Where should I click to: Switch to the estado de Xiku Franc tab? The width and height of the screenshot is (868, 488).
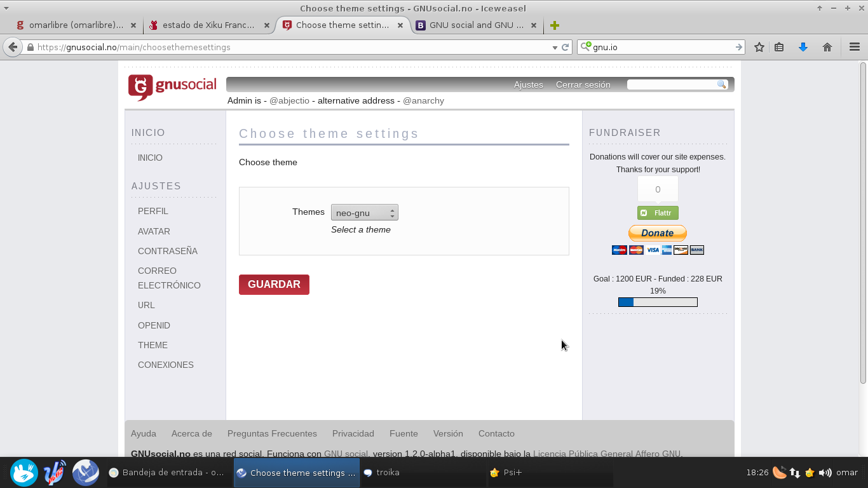pyautogui.click(x=208, y=25)
